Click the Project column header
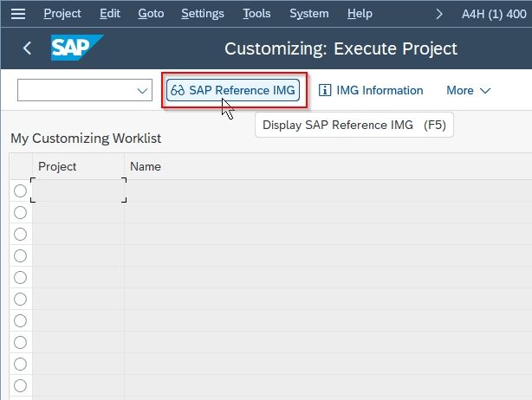 pyautogui.click(x=57, y=166)
